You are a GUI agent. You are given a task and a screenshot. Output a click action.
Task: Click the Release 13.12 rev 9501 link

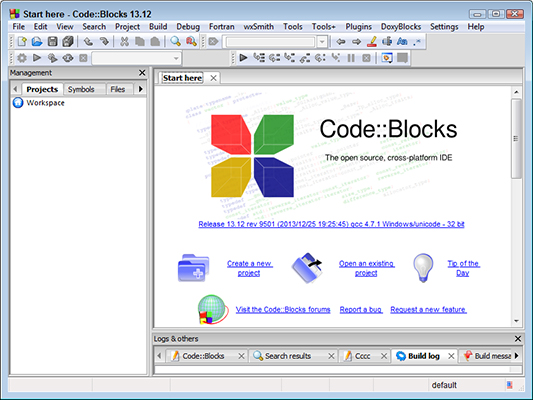coord(331,224)
